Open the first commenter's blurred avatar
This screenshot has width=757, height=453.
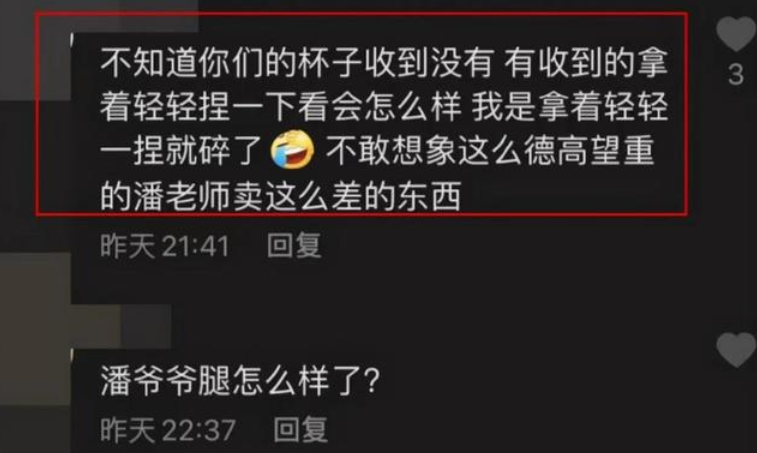(35, 51)
